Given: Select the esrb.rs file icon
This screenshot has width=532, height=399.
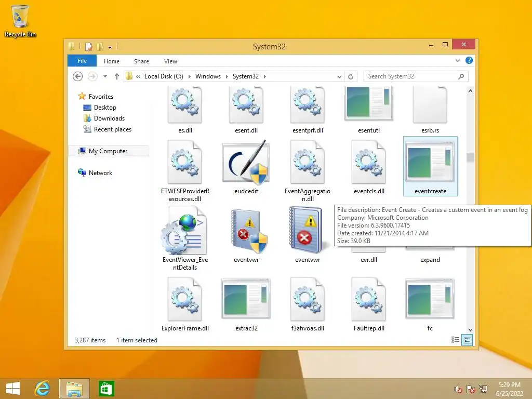Looking at the screenshot, I should (430, 105).
